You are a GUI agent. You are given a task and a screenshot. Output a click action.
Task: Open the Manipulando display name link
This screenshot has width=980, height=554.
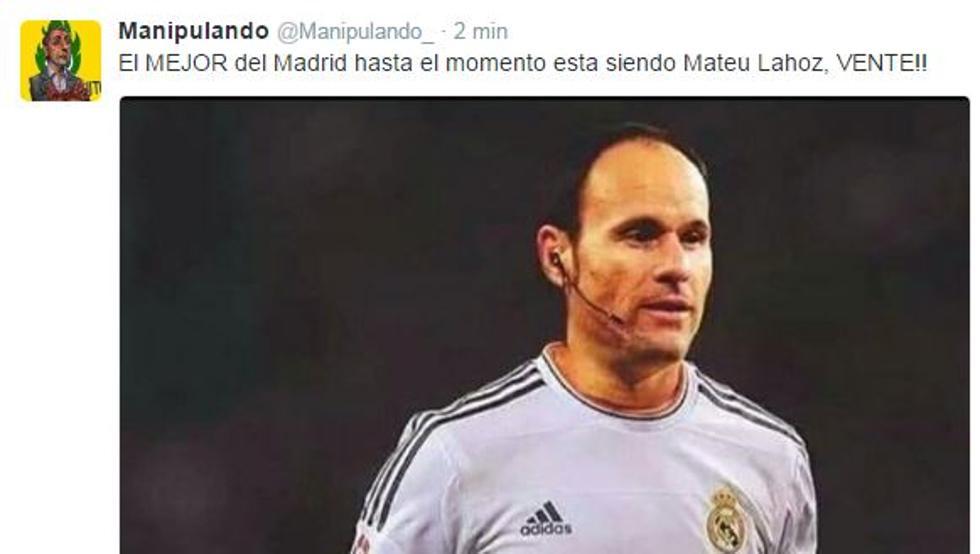[x=193, y=31]
